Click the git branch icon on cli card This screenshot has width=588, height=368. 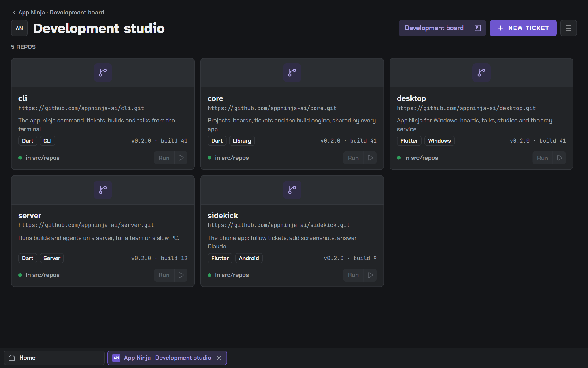[x=103, y=73]
